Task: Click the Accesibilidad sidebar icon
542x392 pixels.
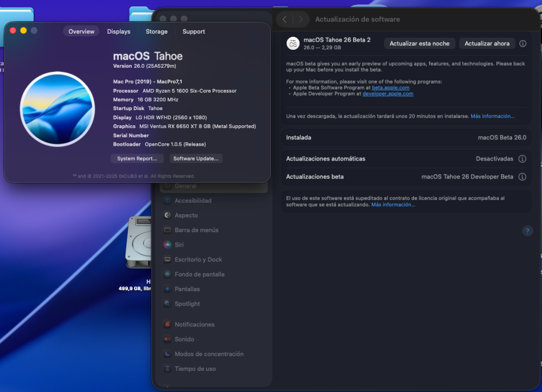Action: click(167, 201)
